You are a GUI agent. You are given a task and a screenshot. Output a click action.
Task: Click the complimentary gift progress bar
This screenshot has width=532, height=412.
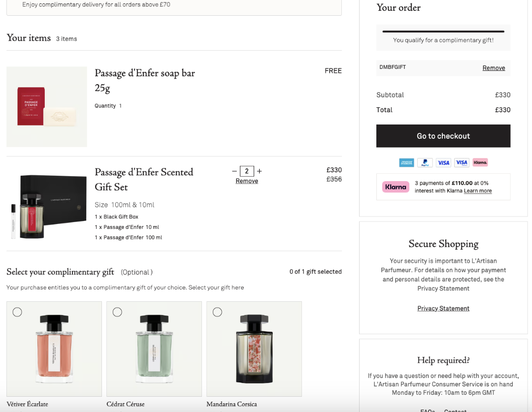click(x=443, y=32)
